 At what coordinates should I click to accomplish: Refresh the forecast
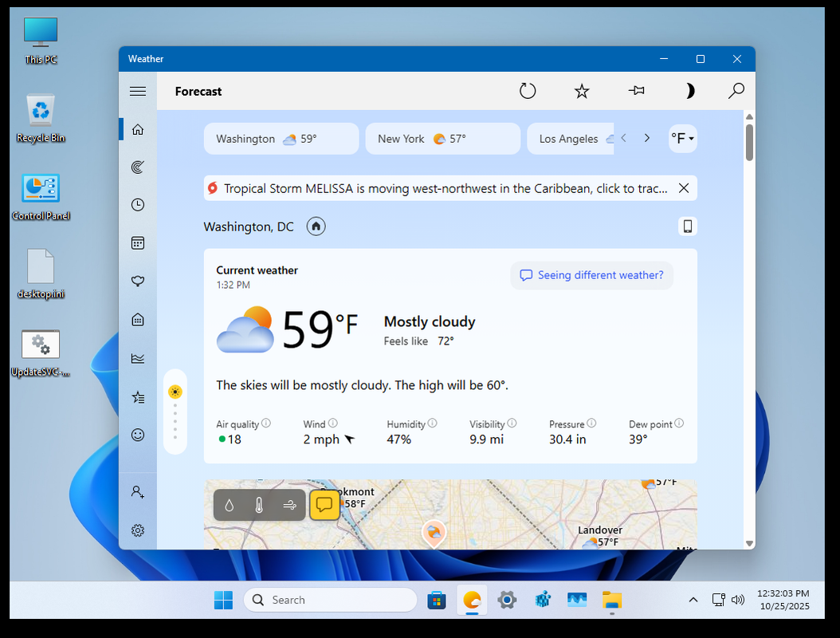(x=528, y=91)
